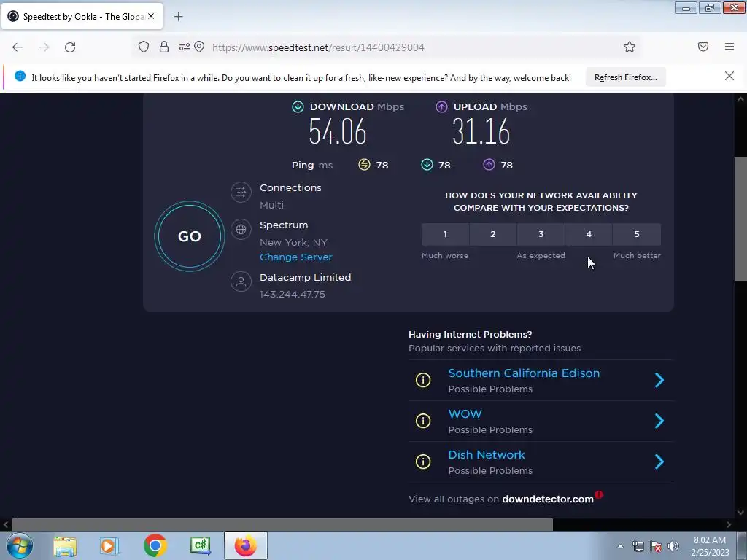Click the Firefox taskbar button
Screen dimensions: 747x560
pyautogui.click(x=245, y=545)
